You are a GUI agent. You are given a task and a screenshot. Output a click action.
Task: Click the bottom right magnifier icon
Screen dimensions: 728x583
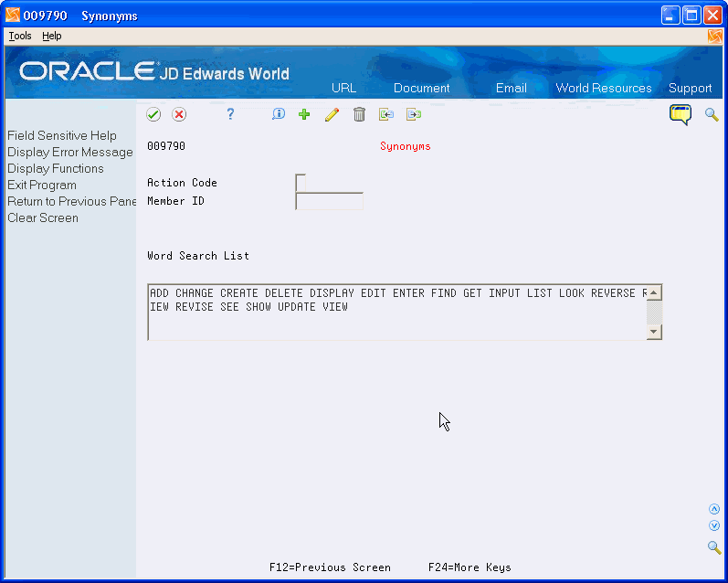pos(714,547)
